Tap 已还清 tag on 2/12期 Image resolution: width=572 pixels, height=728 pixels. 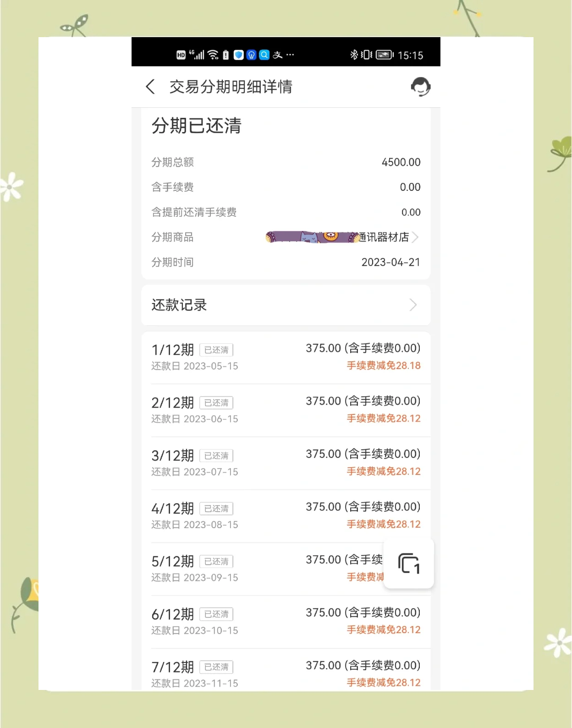click(x=216, y=403)
